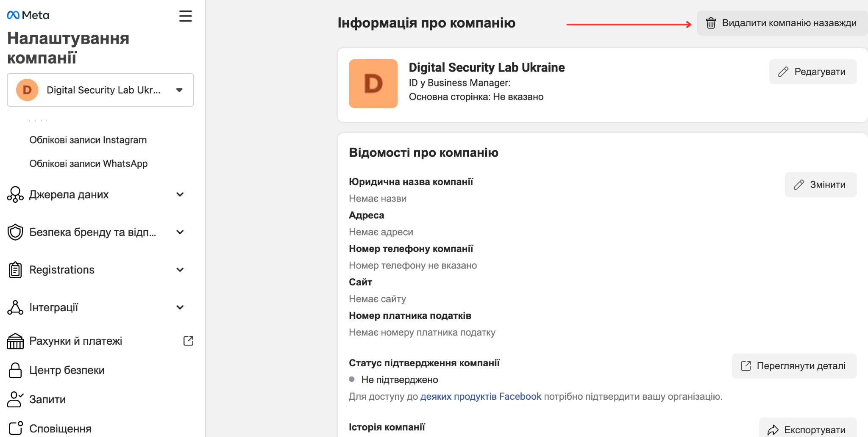Screen dimensions: 868x437
Task: Click the Інтеграції triangle icon
Action: pyautogui.click(x=15, y=307)
